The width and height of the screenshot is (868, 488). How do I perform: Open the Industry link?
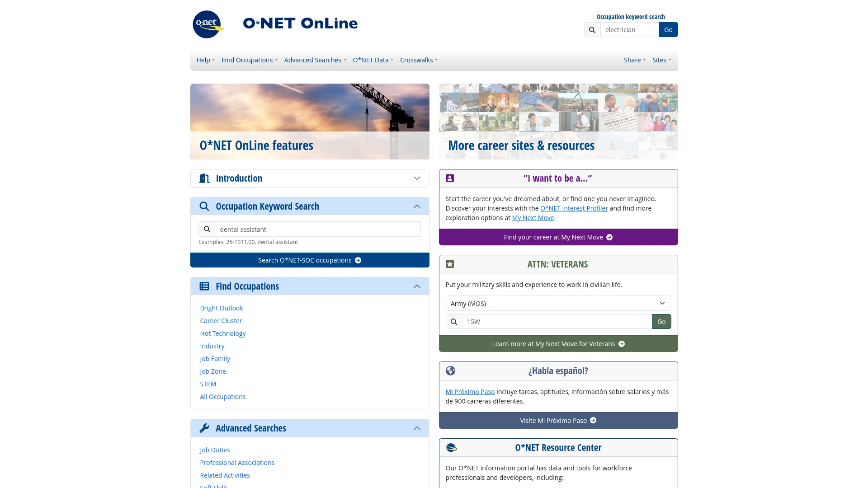click(212, 346)
